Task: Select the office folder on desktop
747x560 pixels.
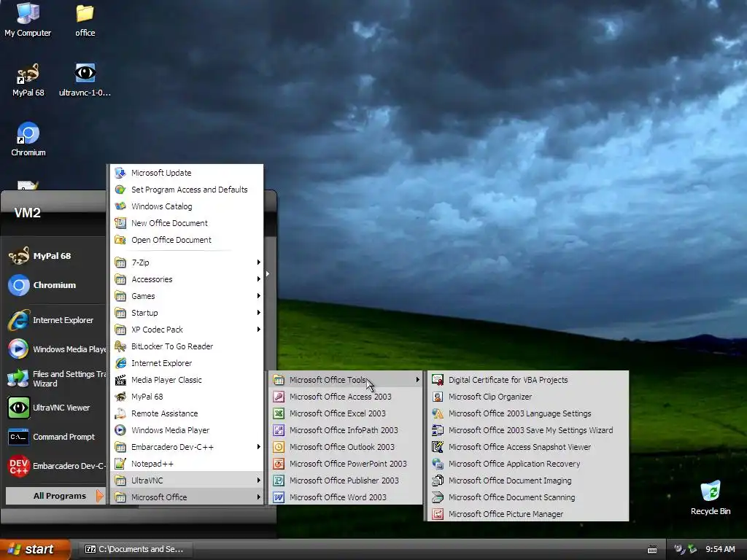Action: (85, 20)
